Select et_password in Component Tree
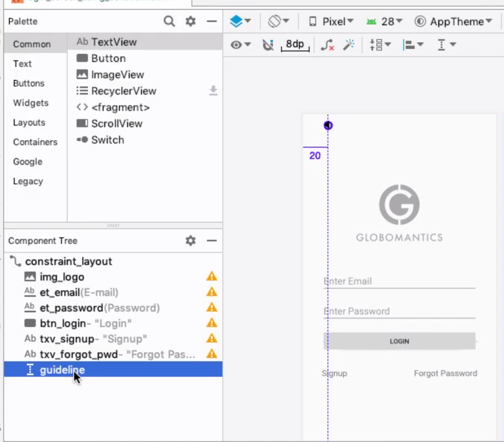Screen dimensions: 504x442 click(113, 308)
